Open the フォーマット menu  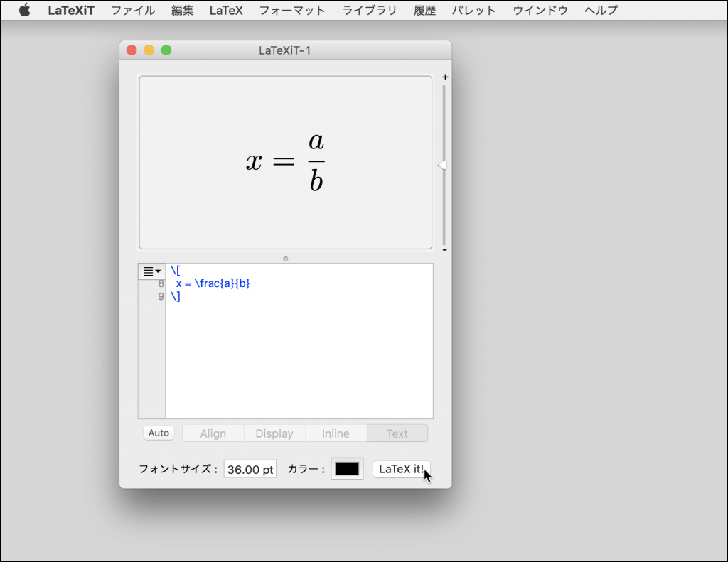[x=292, y=10]
